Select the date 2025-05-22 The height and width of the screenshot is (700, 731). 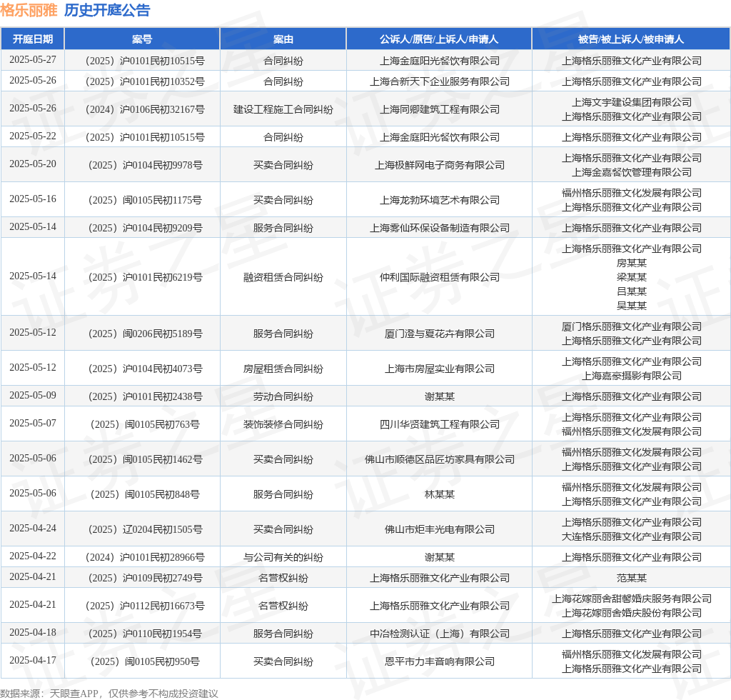[x=33, y=136]
